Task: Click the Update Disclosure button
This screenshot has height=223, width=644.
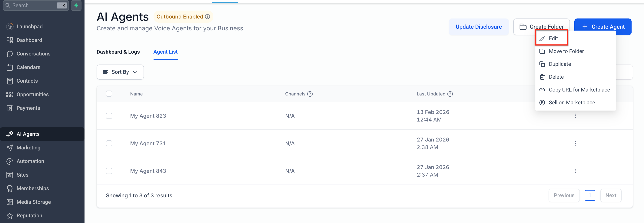Action: pos(478,27)
